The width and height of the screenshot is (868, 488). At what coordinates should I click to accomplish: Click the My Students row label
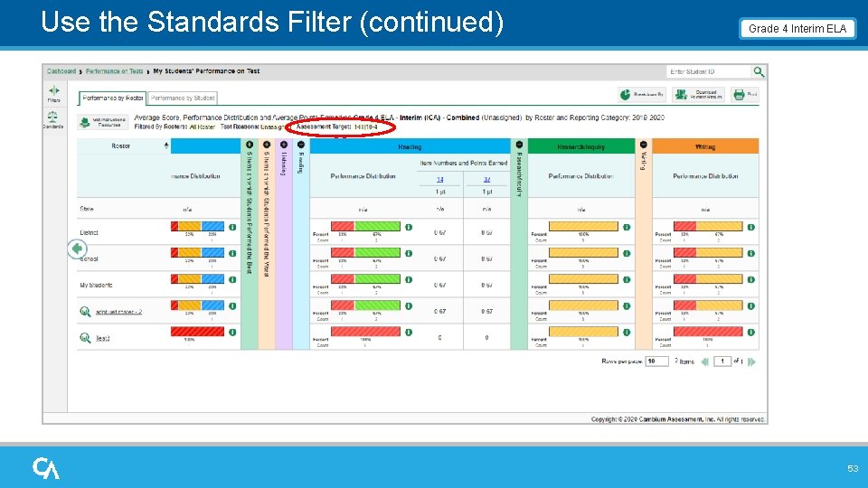click(96, 286)
